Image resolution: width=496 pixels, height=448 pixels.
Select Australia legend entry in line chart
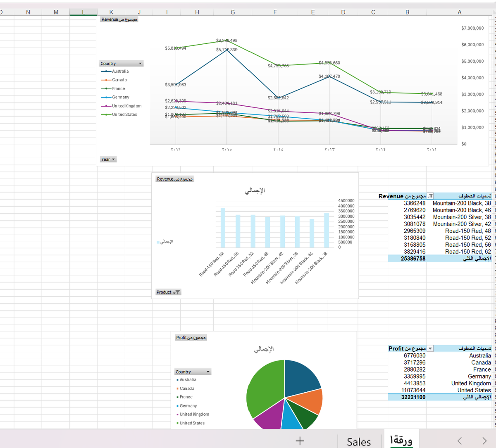[115, 71]
